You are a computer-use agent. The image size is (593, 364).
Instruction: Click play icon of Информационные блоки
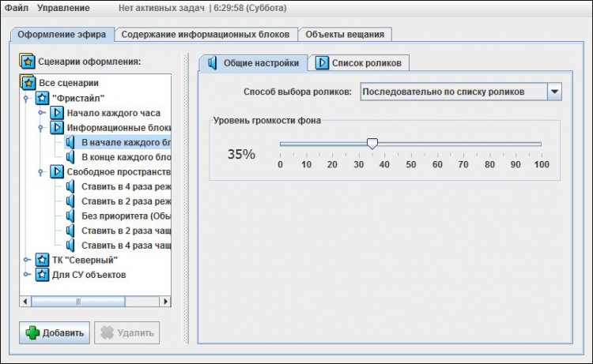57,127
